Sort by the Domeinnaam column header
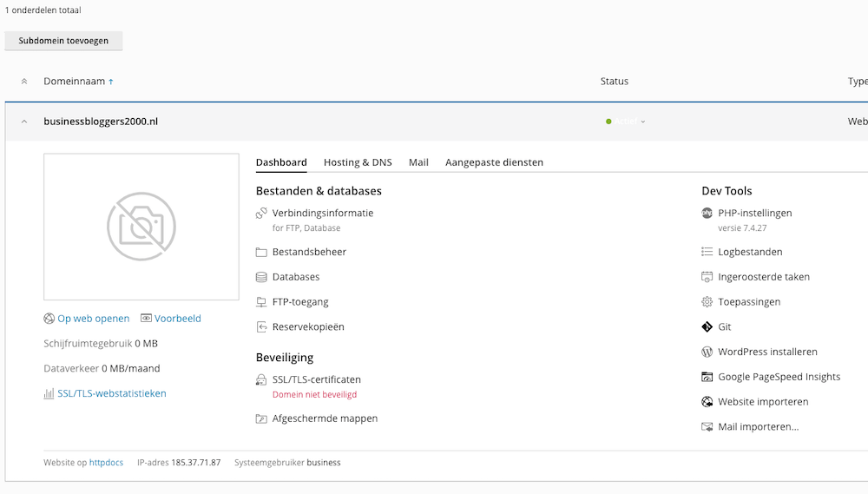 coord(74,82)
